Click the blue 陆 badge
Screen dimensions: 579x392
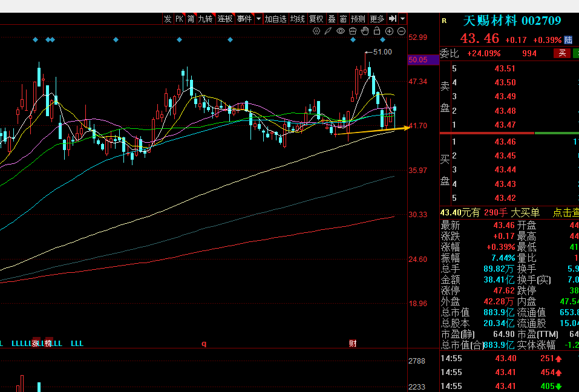click(x=568, y=40)
